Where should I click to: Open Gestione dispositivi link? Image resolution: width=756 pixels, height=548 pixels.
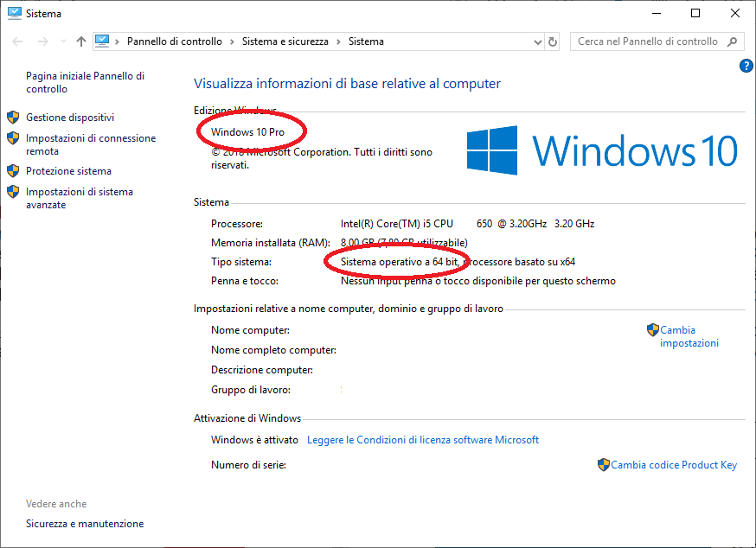pos(70,117)
